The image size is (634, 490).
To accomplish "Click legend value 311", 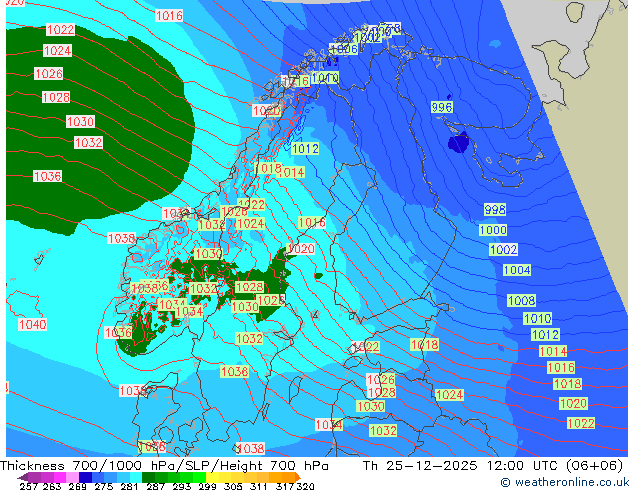I will pos(259,486).
